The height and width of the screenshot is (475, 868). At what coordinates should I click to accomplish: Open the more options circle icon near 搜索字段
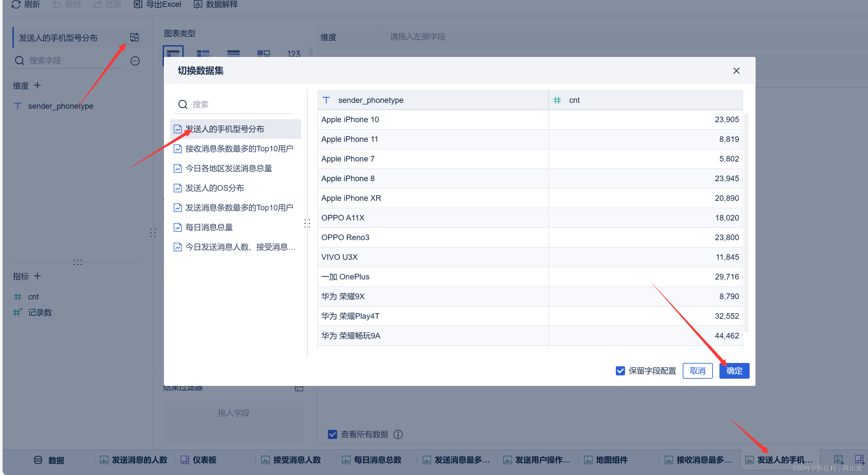[x=135, y=61]
